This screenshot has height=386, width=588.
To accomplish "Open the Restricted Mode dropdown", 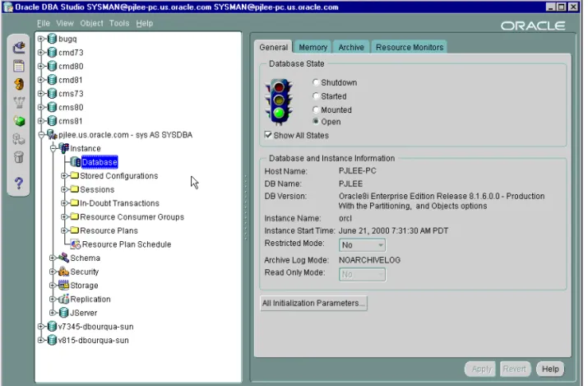I will tap(362, 245).
